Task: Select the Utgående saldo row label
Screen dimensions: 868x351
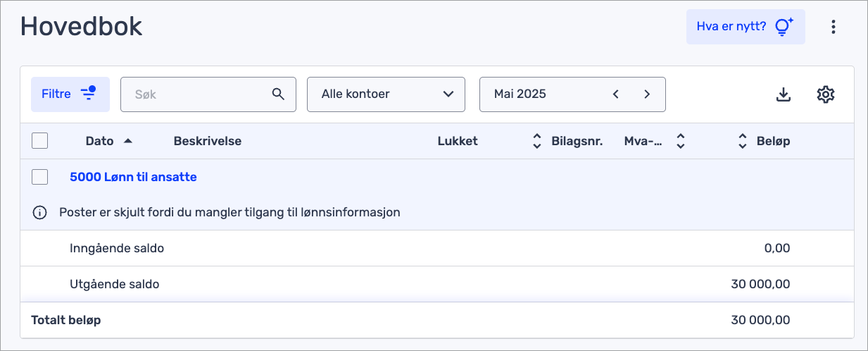Action: click(x=115, y=284)
